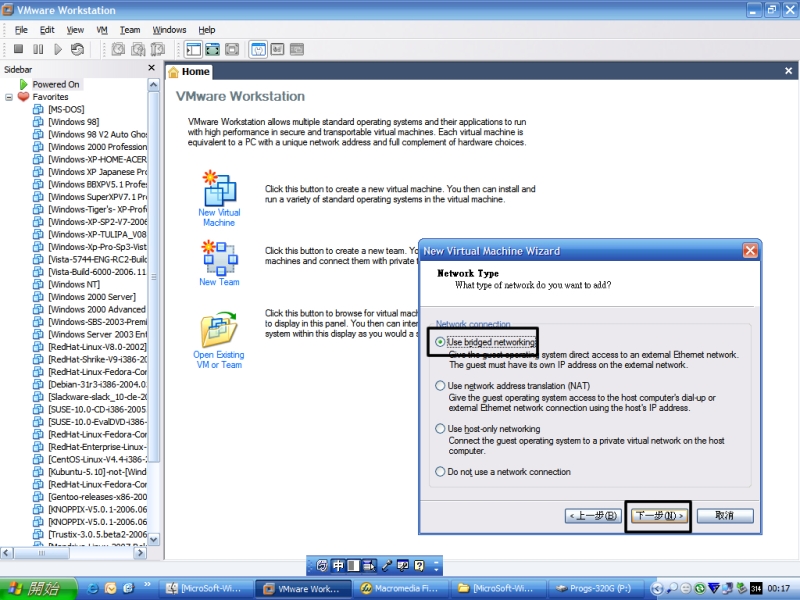Click the Open Existing VM or Team icon
This screenshot has height=600, width=800.
pos(219,329)
